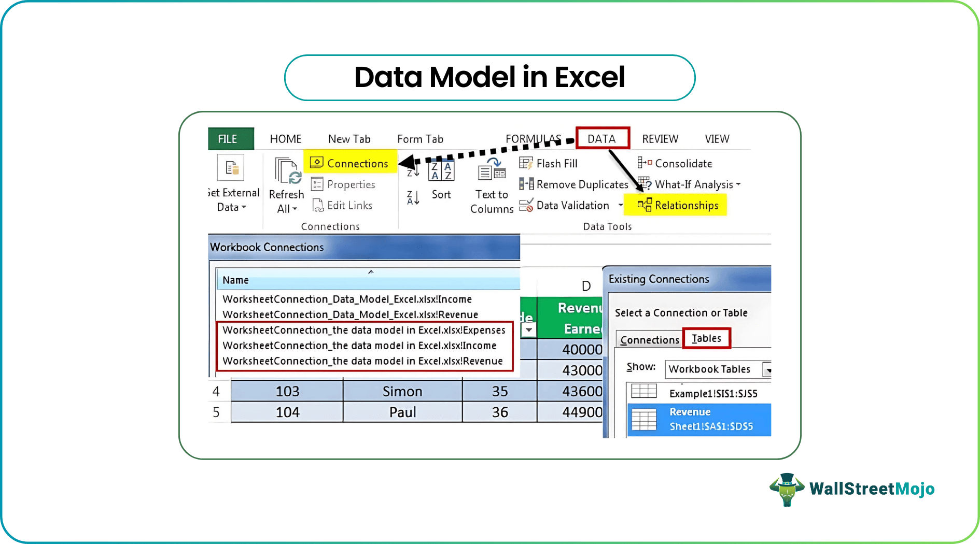The height and width of the screenshot is (544, 980).
Task: Switch to the Tables tab in Existing Connections
Action: point(706,338)
